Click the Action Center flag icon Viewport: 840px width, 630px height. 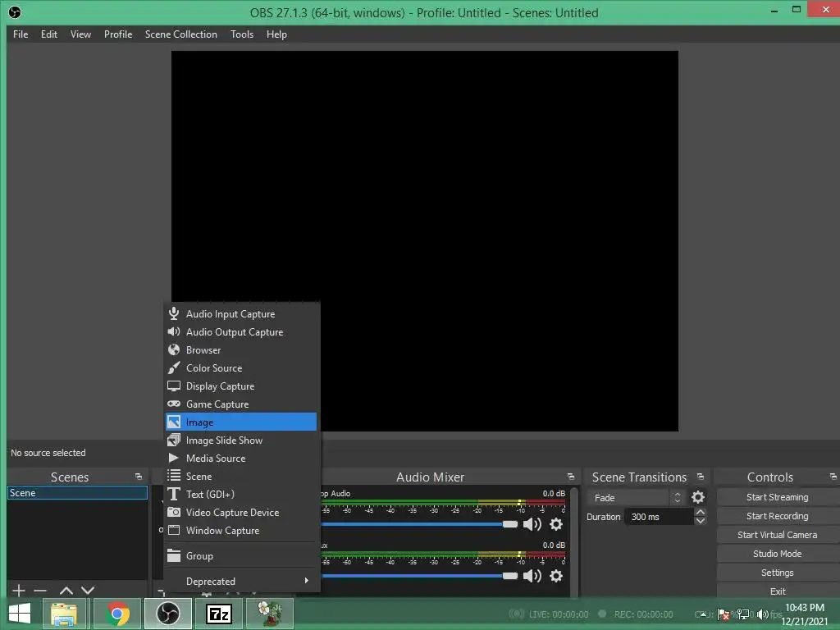pos(724,614)
